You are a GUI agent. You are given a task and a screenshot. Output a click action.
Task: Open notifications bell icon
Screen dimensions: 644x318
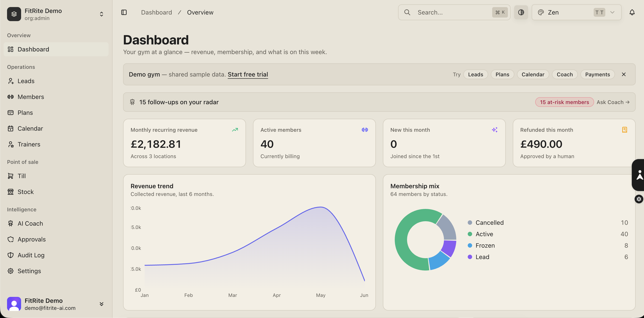click(x=632, y=12)
